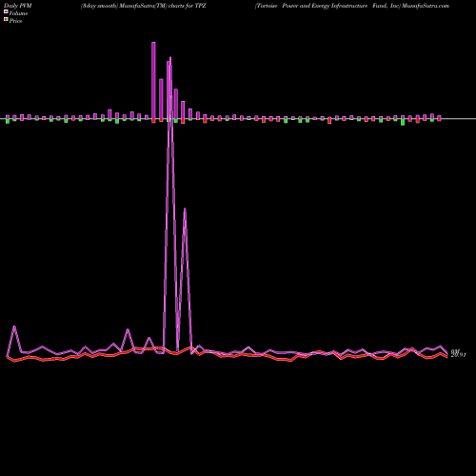Click the Price legend color swatch

[6, 20]
